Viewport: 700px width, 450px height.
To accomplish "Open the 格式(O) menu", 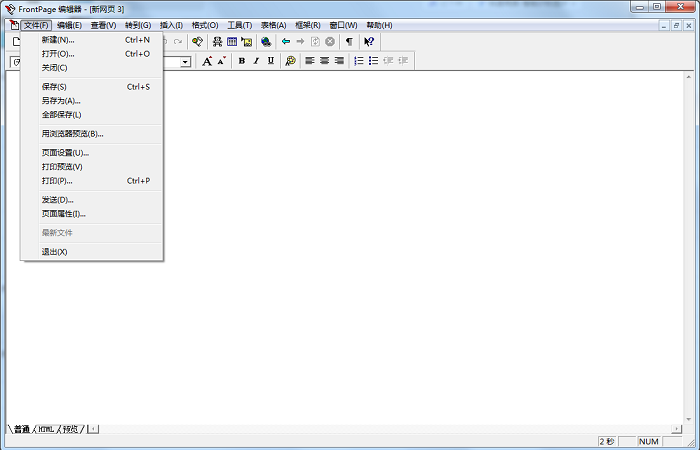I will point(204,25).
